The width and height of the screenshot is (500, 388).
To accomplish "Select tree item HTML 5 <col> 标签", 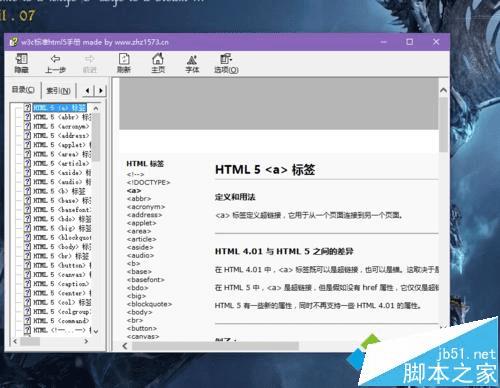I will [x=62, y=302].
